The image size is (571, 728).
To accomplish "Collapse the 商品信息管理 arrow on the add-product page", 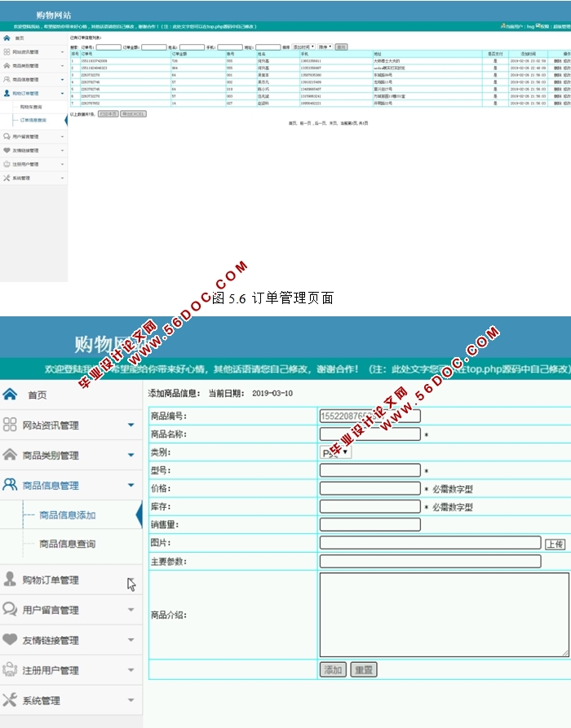I will pos(131,485).
